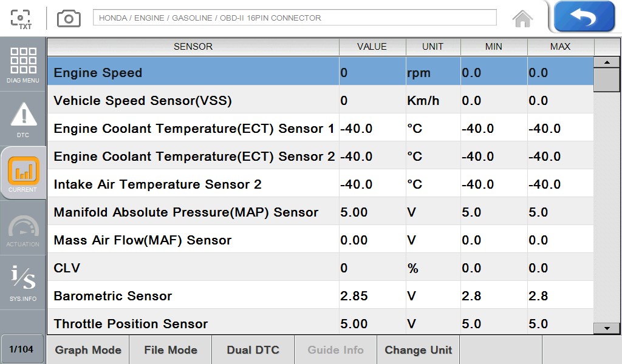Click the vertical scrollbar thumb
This screenshot has height=364, width=622.
(607, 79)
